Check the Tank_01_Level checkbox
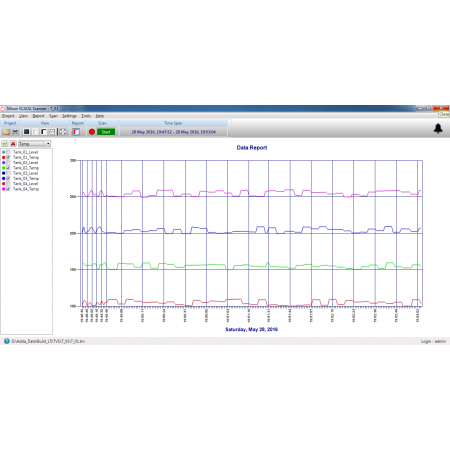 pyautogui.click(x=8, y=152)
